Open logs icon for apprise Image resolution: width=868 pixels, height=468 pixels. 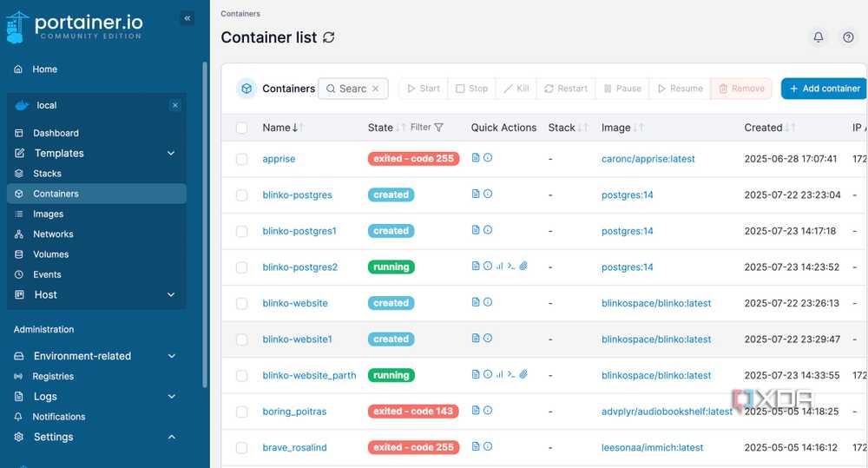point(476,158)
